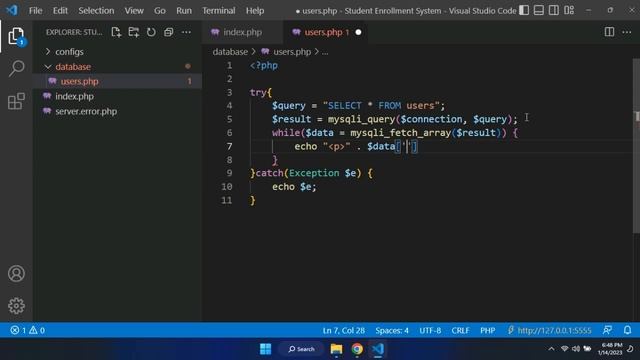640x360 pixels.
Task: Split the editor to the right
Action: tap(609, 32)
